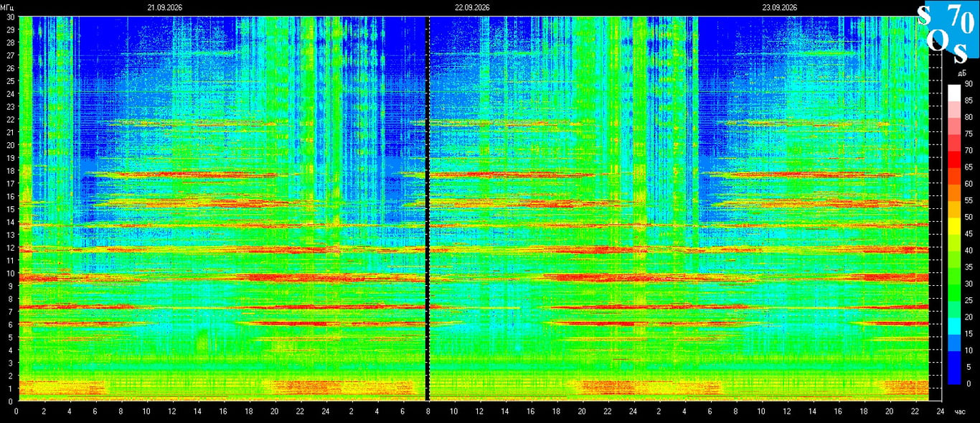980x423 pixels.
Task: Click the 70 value on the dB scale
Action: 968,151
